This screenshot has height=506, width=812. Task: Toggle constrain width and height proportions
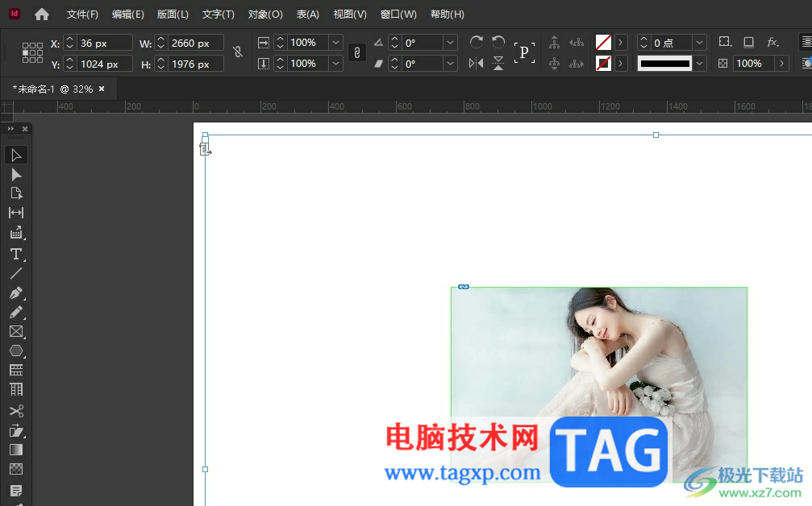[237, 52]
